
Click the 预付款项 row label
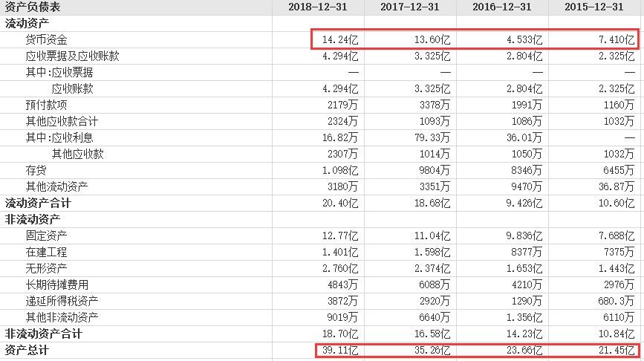(46, 105)
